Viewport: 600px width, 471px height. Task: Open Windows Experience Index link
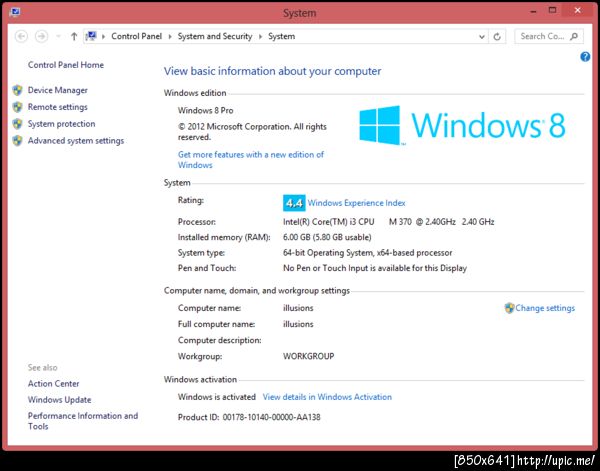(x=357, y=203)
